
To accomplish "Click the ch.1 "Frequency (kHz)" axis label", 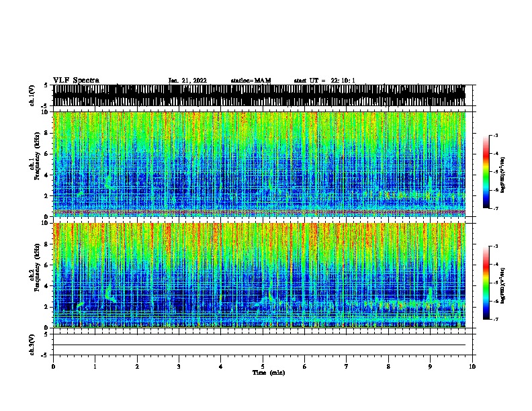I will tap(37, 156).
